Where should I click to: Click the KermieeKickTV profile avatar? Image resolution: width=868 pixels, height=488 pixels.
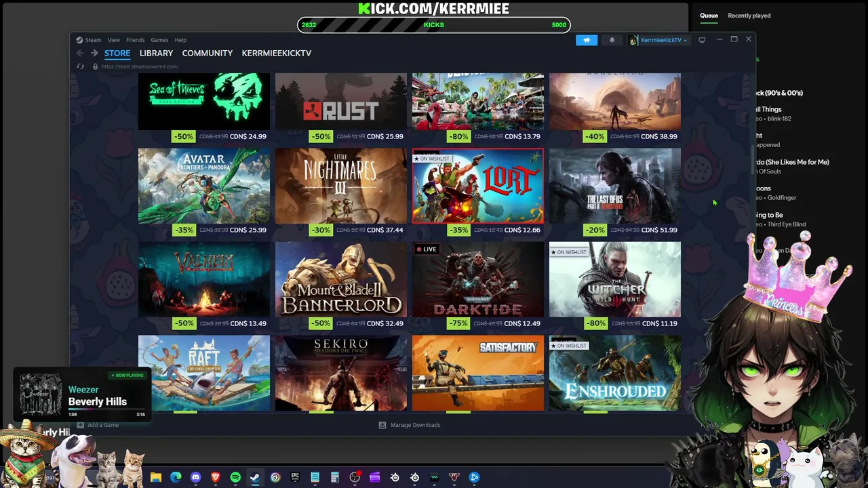tap(633, 40)
